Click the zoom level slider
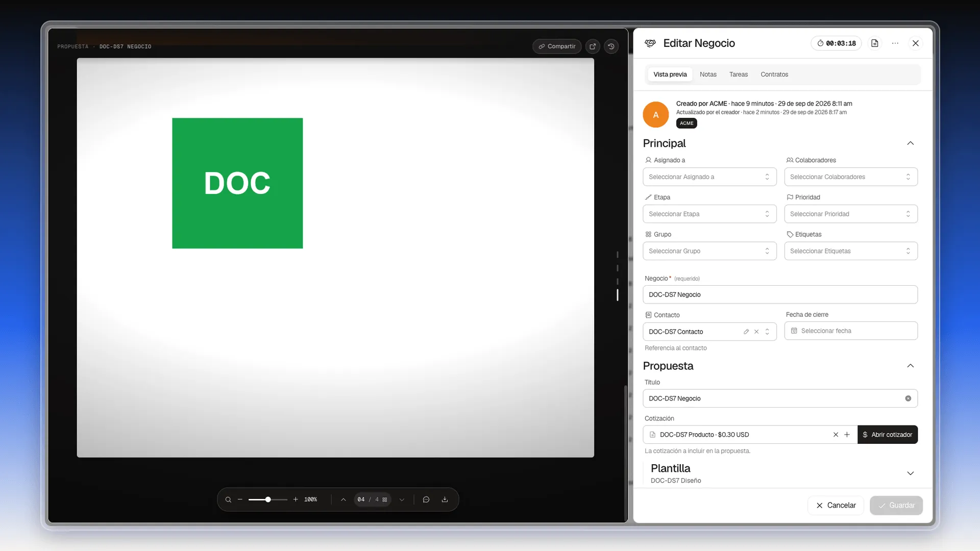The height and width of the screenshot is (551, 980). pyautogui.click(x=267, y=499)
